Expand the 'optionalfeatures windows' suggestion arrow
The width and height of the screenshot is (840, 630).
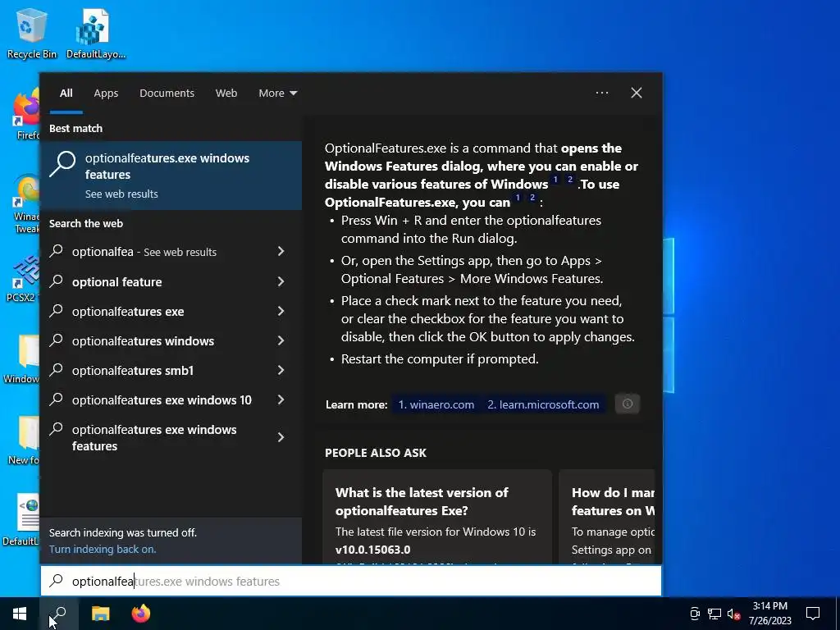coord(281,340)
